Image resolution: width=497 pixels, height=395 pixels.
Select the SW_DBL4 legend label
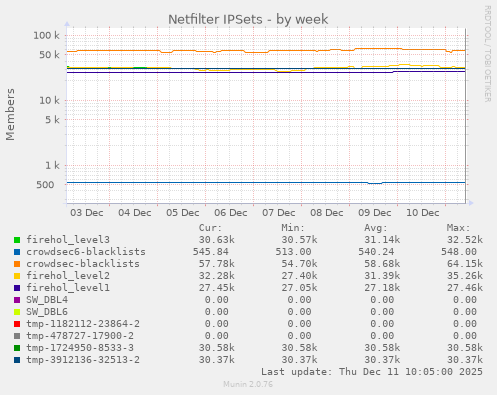point(47,300)
